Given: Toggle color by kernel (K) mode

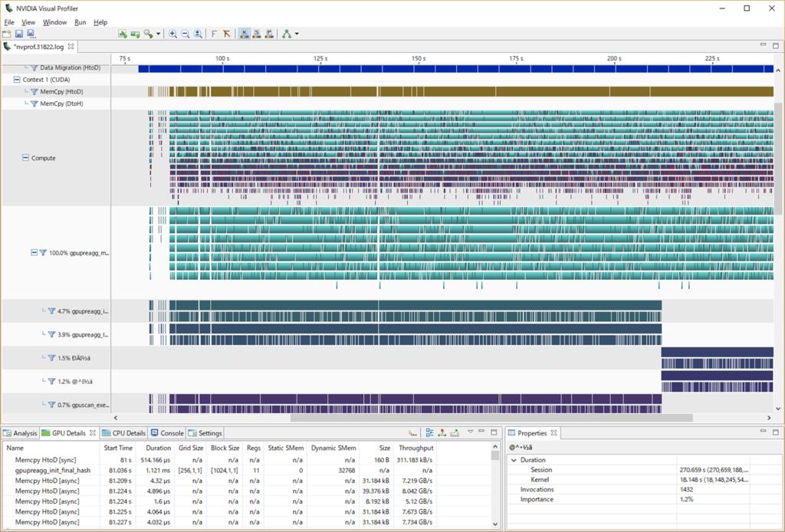Looking at the screenshot, I should point(245,34).
